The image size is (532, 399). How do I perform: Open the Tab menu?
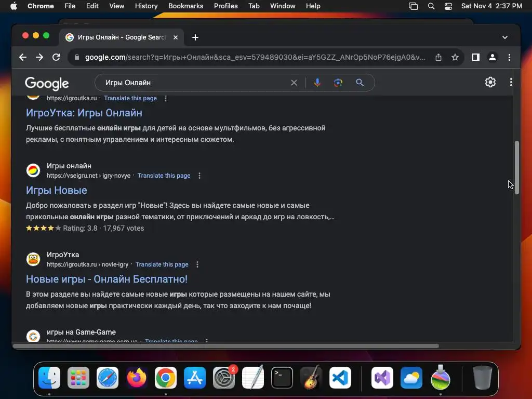(x=254, y=6)
